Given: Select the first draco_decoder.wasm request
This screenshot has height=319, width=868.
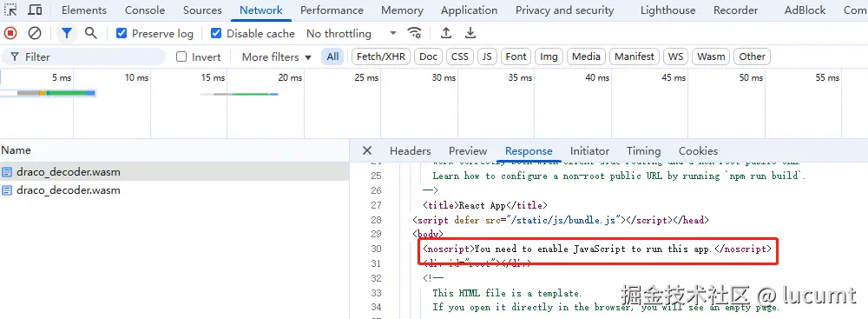Looking at the screenshot, I should tap(174, 172).
